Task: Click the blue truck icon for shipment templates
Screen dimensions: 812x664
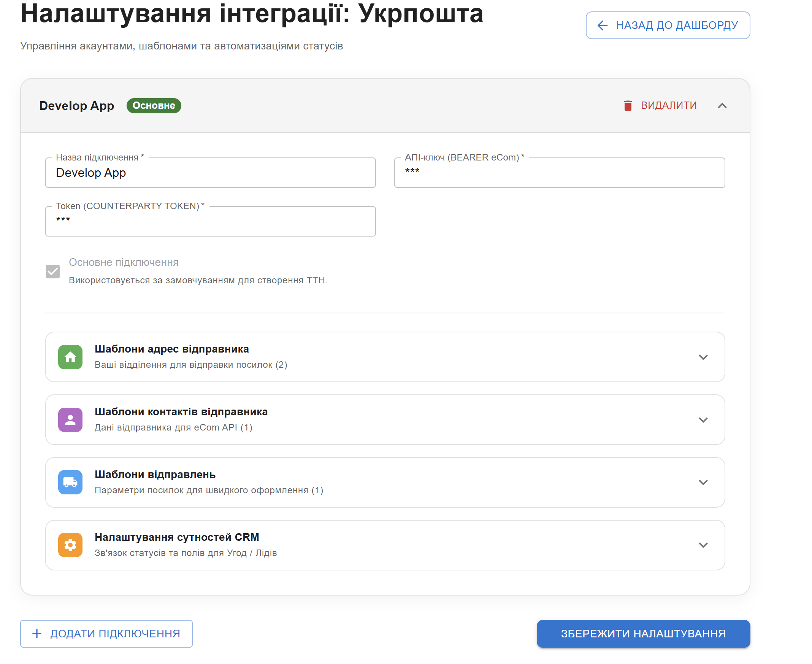Action: [x=70, y=482]
